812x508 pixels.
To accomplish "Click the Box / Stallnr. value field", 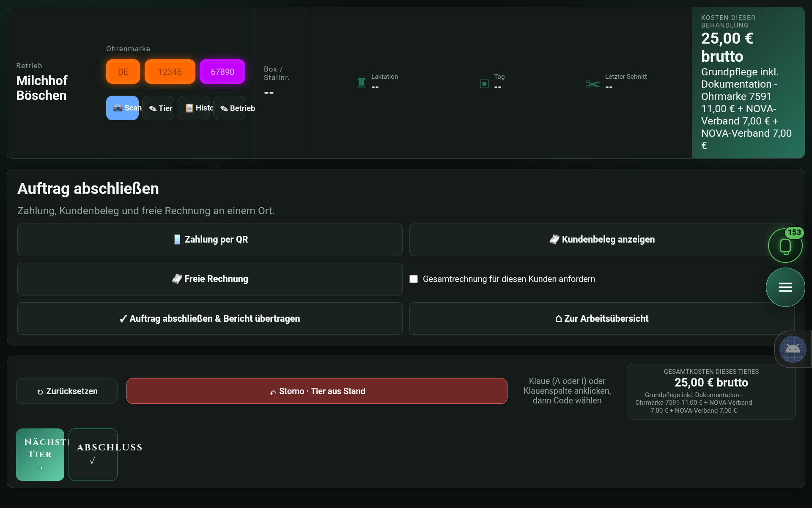I will pyautogui.click(x=269, y=92).
